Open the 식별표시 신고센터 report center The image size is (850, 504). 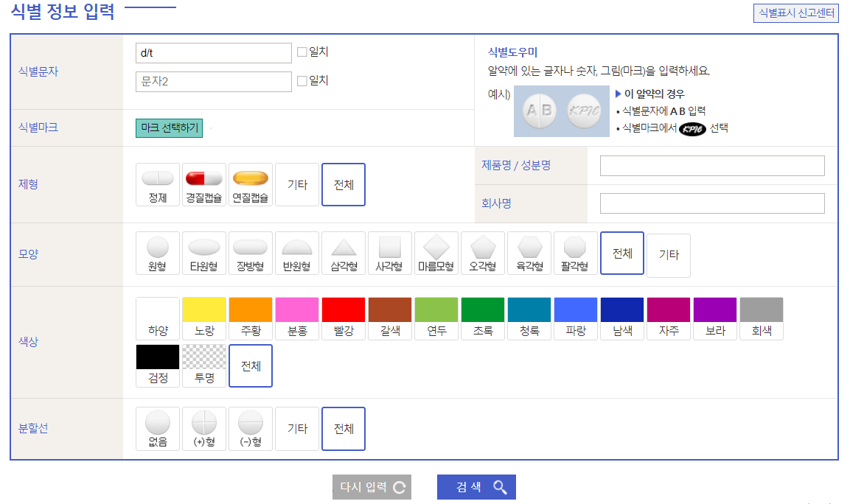(795, 13)
